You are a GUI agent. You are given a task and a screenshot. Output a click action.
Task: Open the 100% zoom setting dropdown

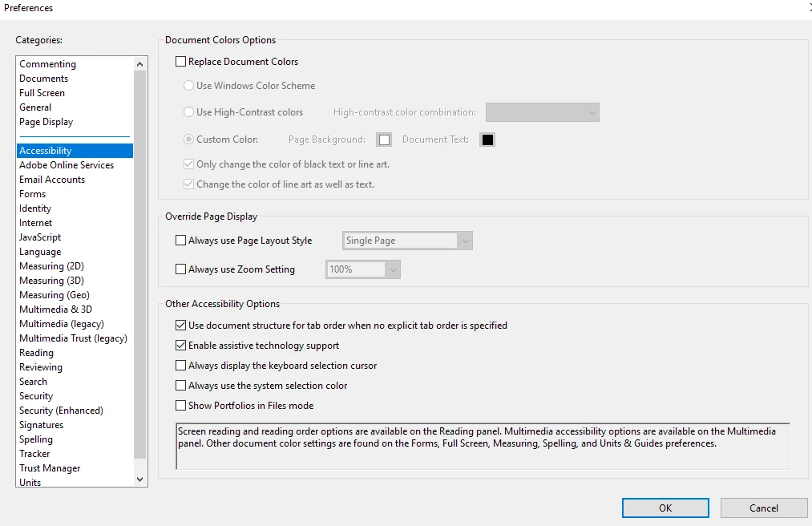[x=363, y=269]
